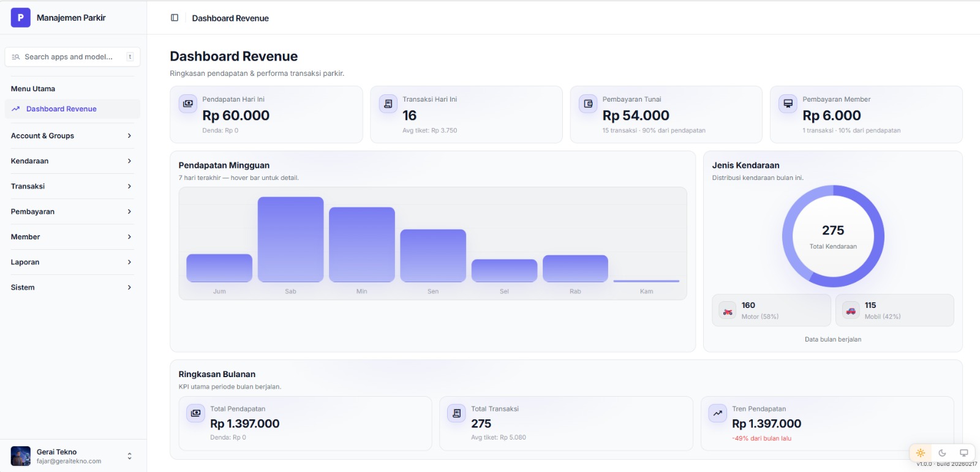
Task: Click the Pendapatan Hari Ini money icon
Action: click(x=188, y=103)
